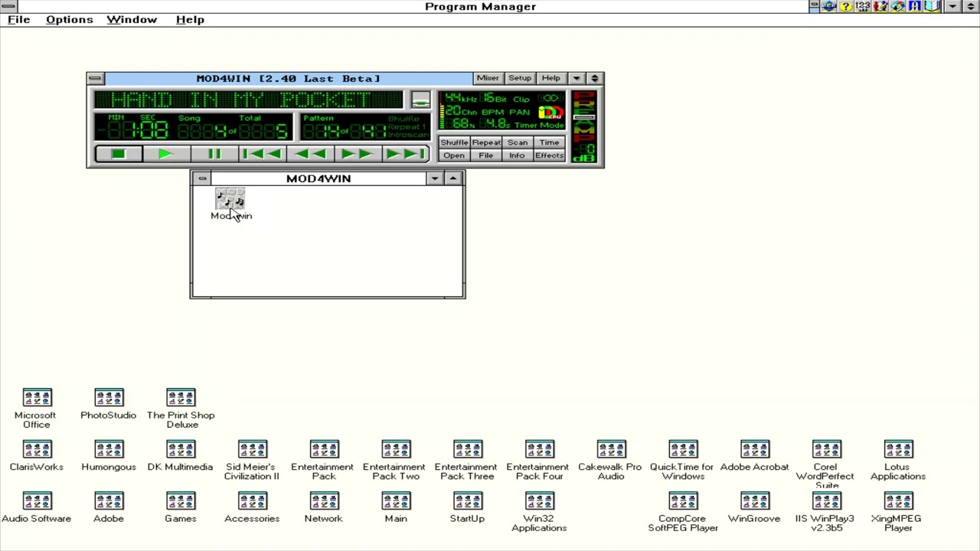Open Help from the MOD4WIN title bar
The width and height of the screenshot is (980, 551).
[x=550, y=78]
